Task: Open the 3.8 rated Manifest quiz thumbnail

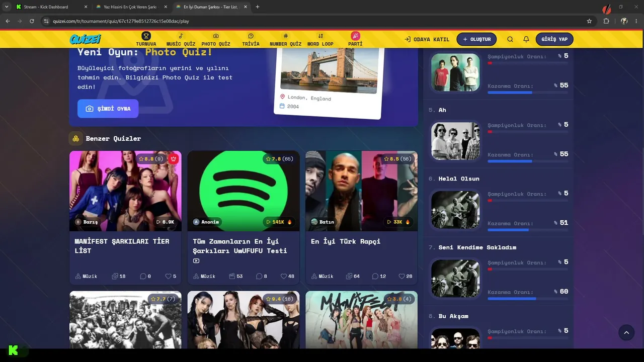Action: click(x=361, y=320)
